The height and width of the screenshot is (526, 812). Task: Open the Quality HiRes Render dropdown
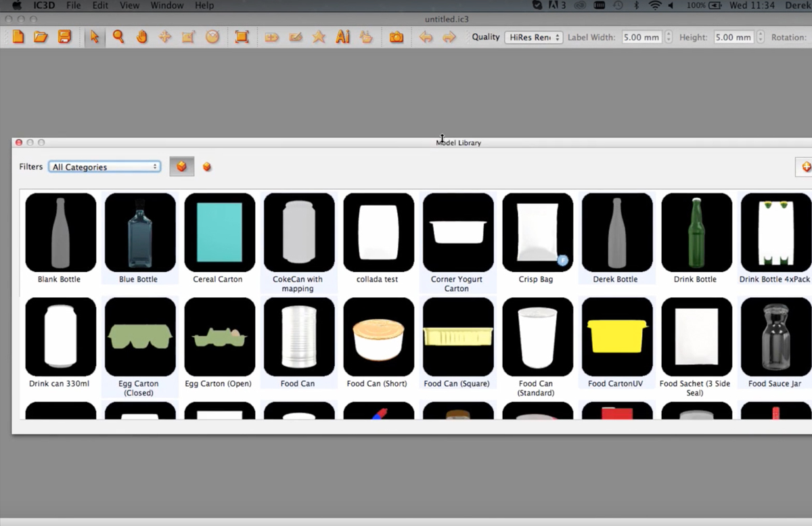tap(533, 37)
